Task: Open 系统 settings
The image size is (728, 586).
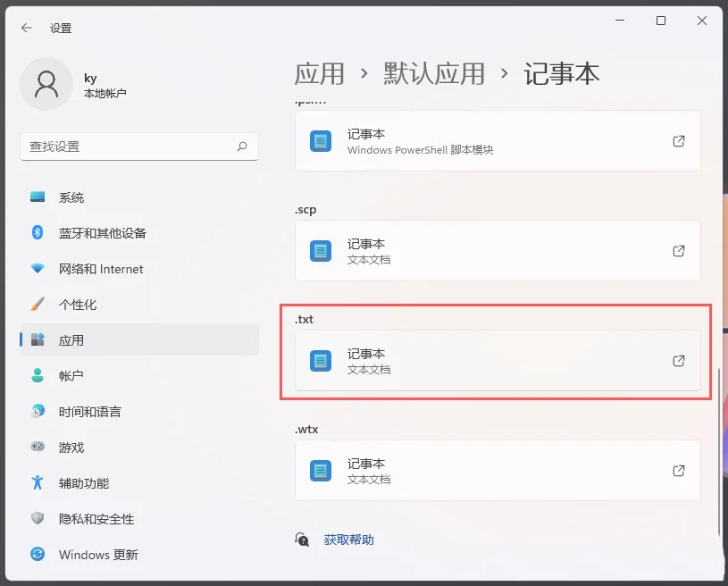Action: [x=138, y=197]
